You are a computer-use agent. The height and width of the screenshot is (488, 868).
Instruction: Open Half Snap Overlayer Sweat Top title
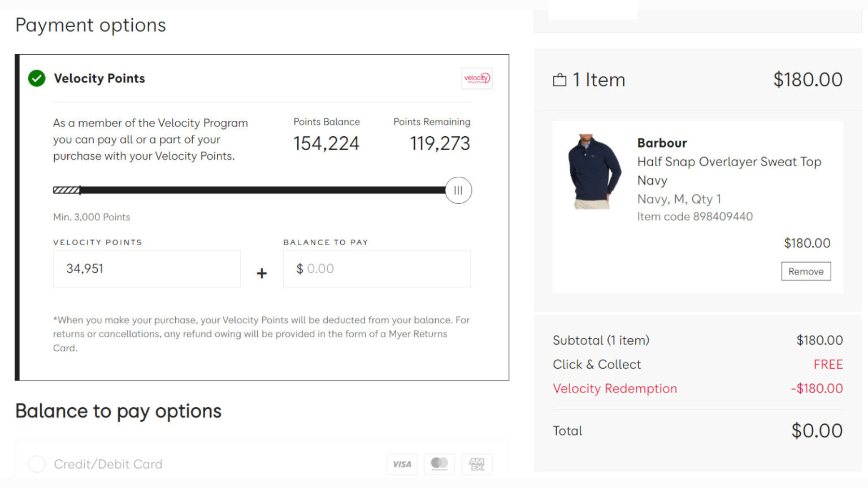(x=729, y=162)
